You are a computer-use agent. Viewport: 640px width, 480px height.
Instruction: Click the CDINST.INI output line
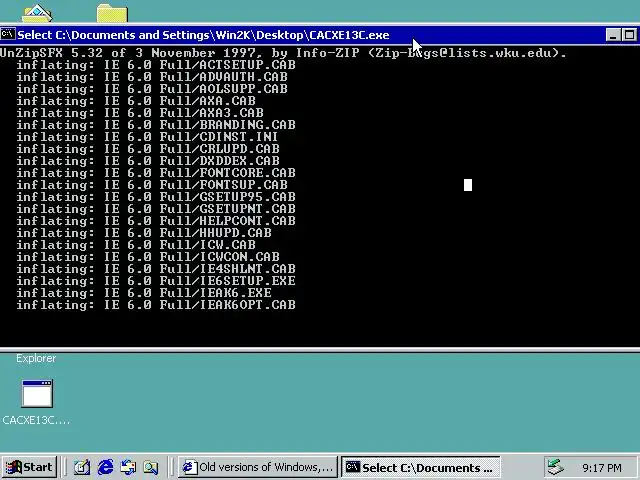click(x=147, y=137)
